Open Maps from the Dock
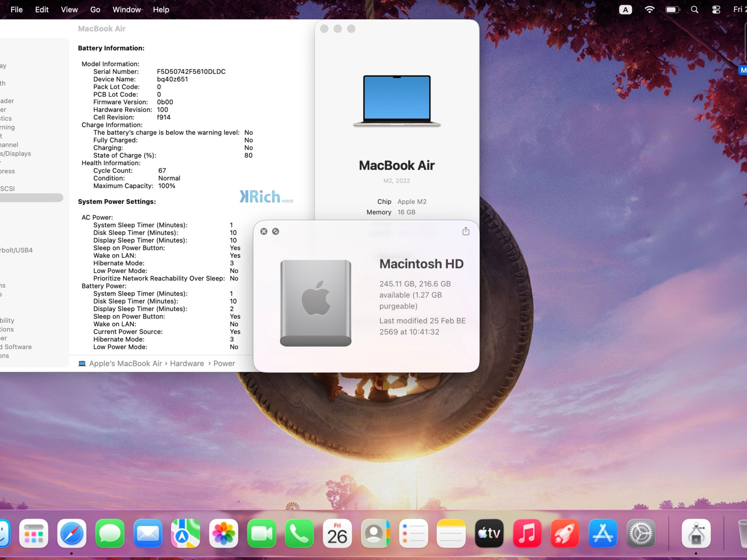 (186, 533)
